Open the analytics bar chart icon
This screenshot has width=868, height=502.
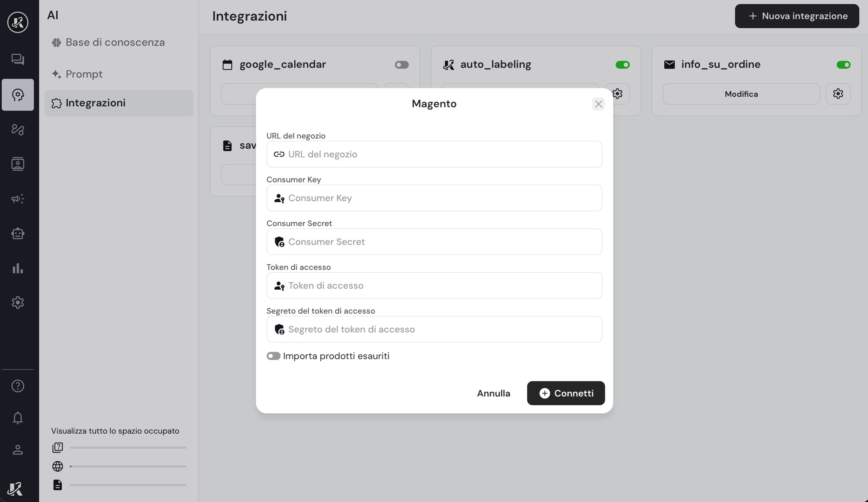[18, 268]
